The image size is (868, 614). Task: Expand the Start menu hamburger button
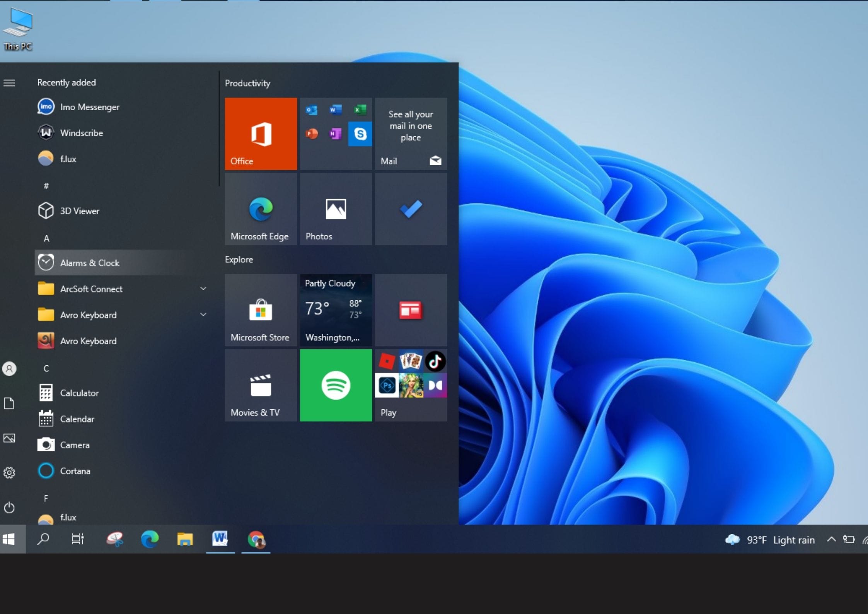click(9, 83)
